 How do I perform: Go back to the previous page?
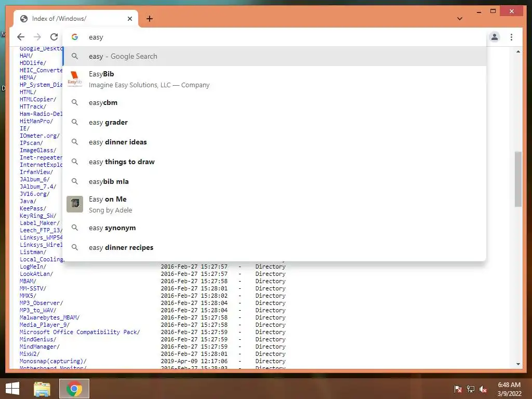pos(21,37)
